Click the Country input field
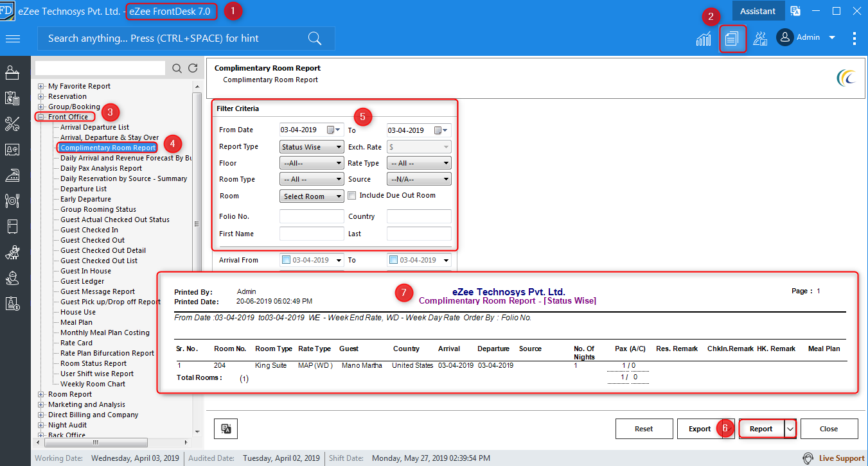868x466 pixels. tap(419, 216)
